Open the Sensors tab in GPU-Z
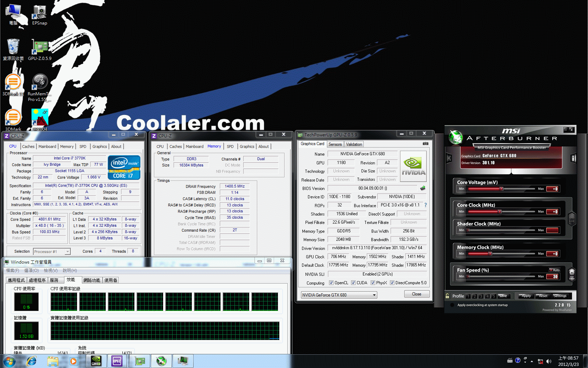This screenshot has width=588, height=368. point(335,144)
